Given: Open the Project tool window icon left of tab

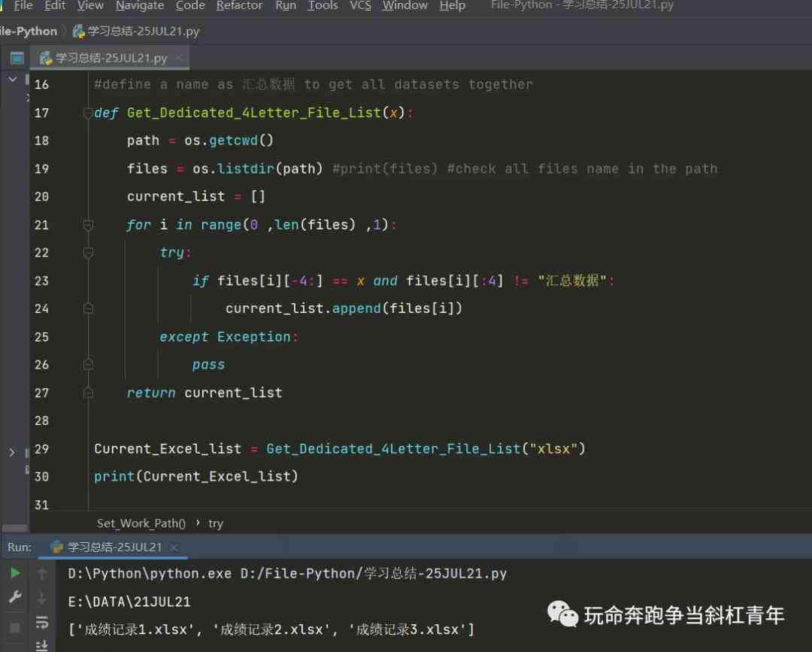Looking at the screenshot, I should (x=17, y=58).
